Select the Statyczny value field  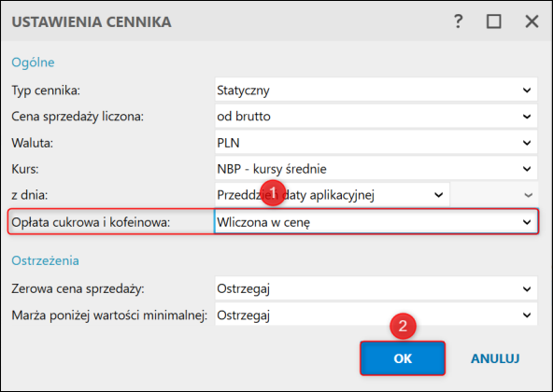(376, 91)
